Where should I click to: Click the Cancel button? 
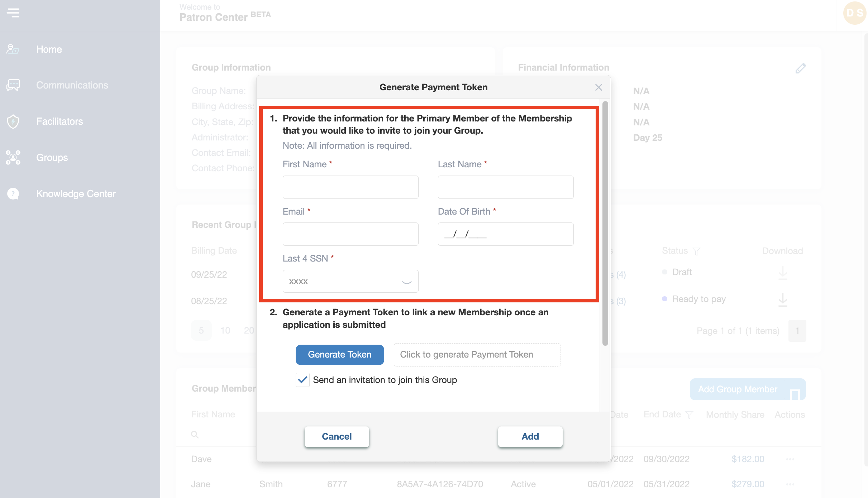[337, 436]
